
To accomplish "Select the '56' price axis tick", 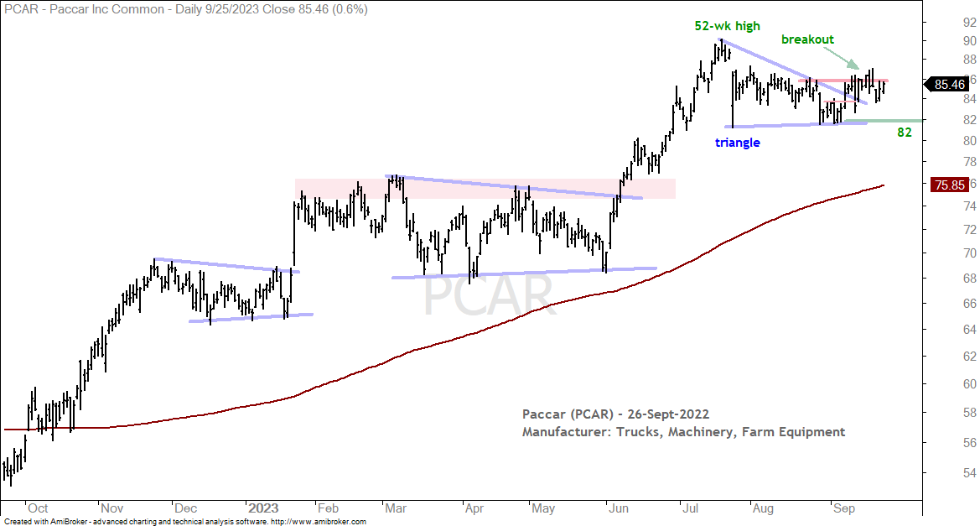I will (x=970, y=442).
